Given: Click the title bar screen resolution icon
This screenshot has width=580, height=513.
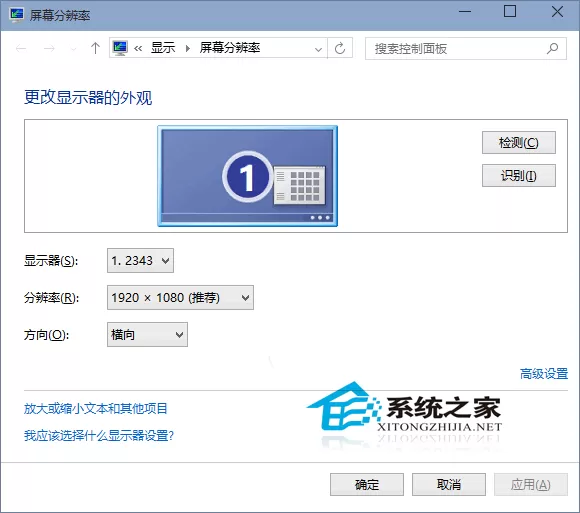Looking at the screenshot, I should 16,15.
